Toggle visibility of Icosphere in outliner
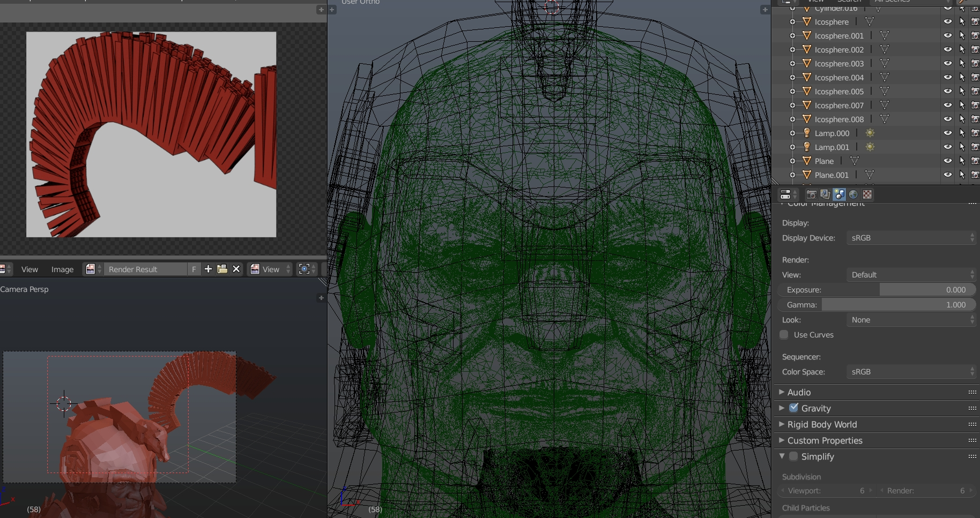The height and width of the screenshot is (518, 980). [948, 21]
